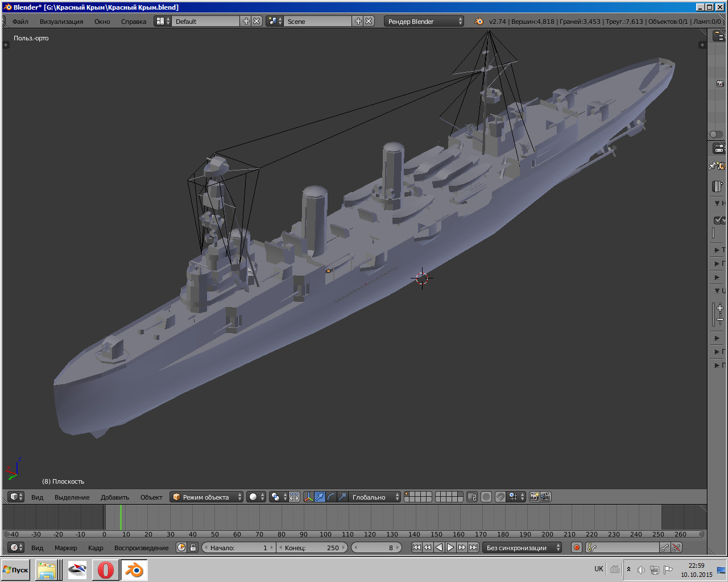Click the OpenGL render image camera icon
Screen dimensions: 728x582
coord(534,497)
